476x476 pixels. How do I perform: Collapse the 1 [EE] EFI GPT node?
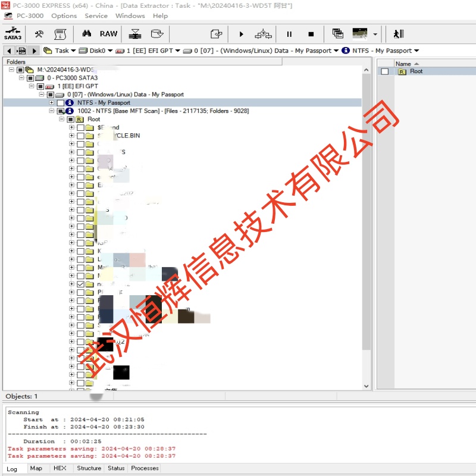(32, 86)
